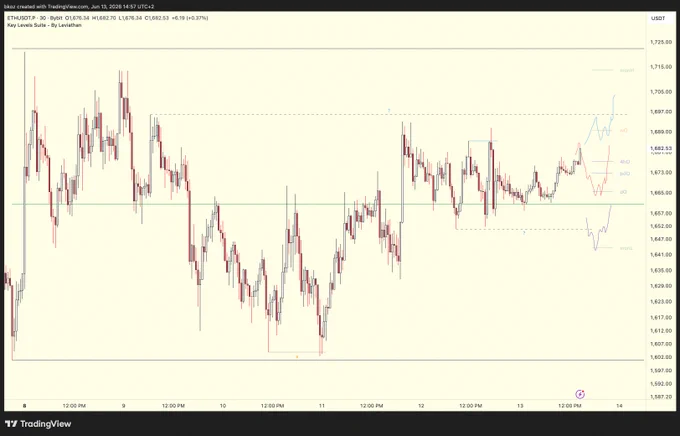Image resolution: width=680 pixels, height=436 pixels.
Task: Click the USDT currency label
Action: 658,18
